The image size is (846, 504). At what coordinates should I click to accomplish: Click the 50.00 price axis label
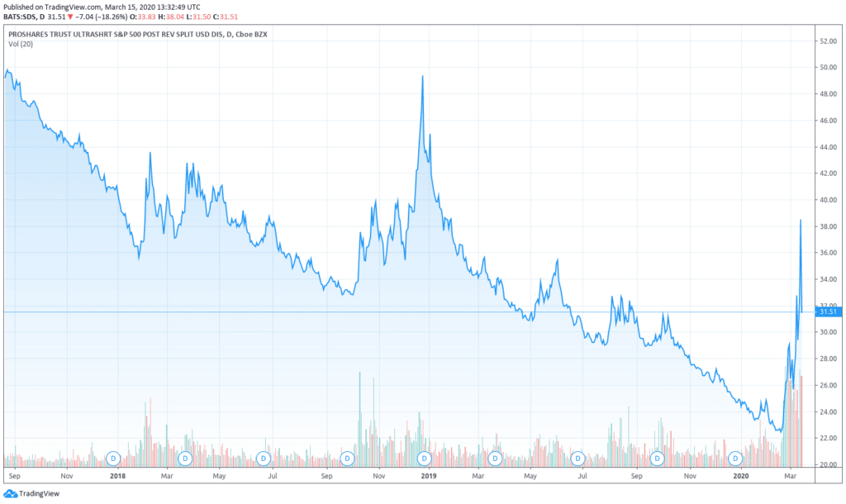[828, 68]
